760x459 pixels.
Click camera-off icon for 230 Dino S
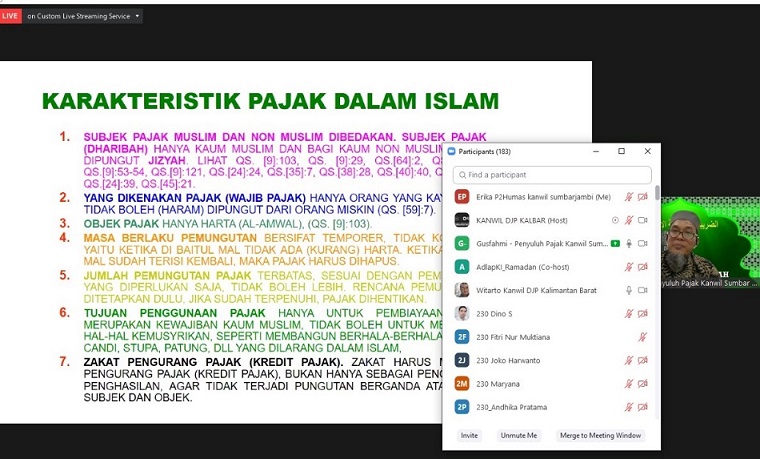point(642,313)
